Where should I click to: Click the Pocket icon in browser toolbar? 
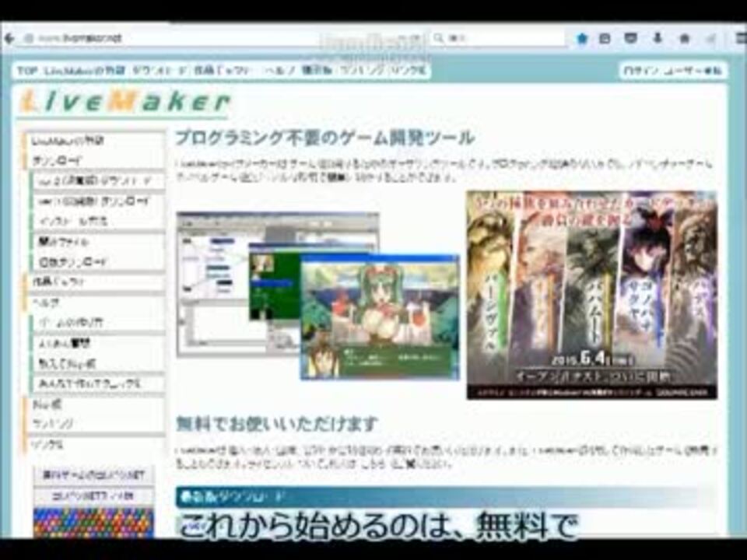pyautogui.click(x=631, y=39)
